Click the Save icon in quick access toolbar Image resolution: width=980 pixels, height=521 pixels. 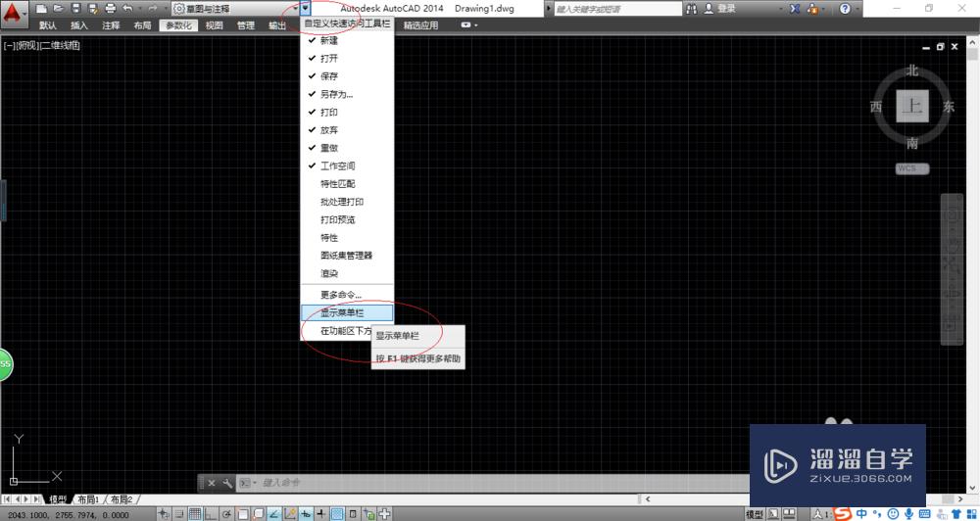point(75,9)
